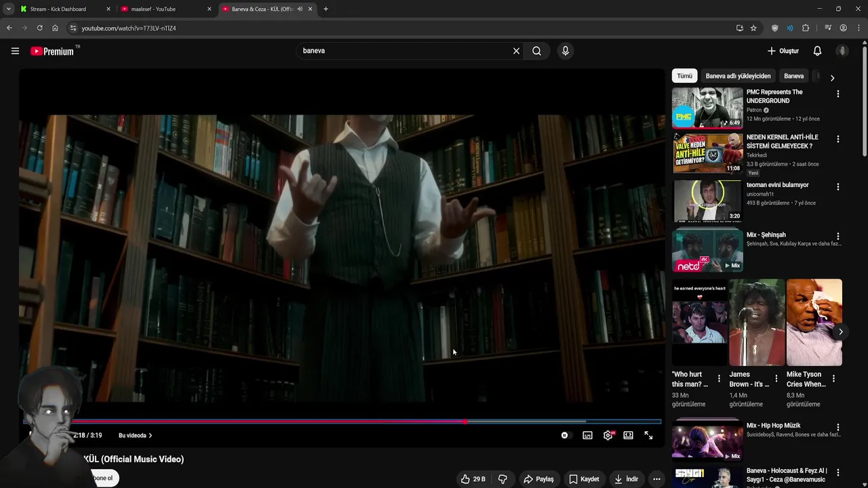Click the Kaydet save button
The image size is (868, 488).
[584, 479]
